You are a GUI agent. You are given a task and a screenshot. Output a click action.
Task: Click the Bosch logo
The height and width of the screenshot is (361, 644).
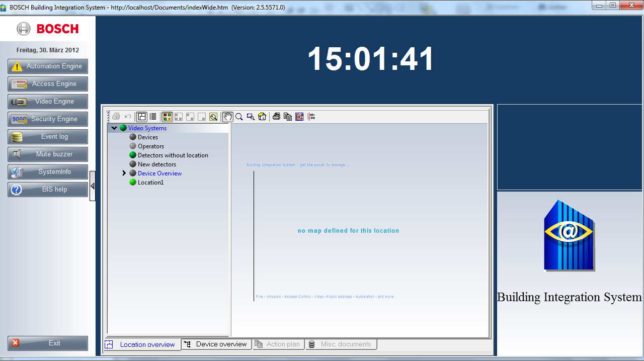pyautogui.click(x=48, y=29)
